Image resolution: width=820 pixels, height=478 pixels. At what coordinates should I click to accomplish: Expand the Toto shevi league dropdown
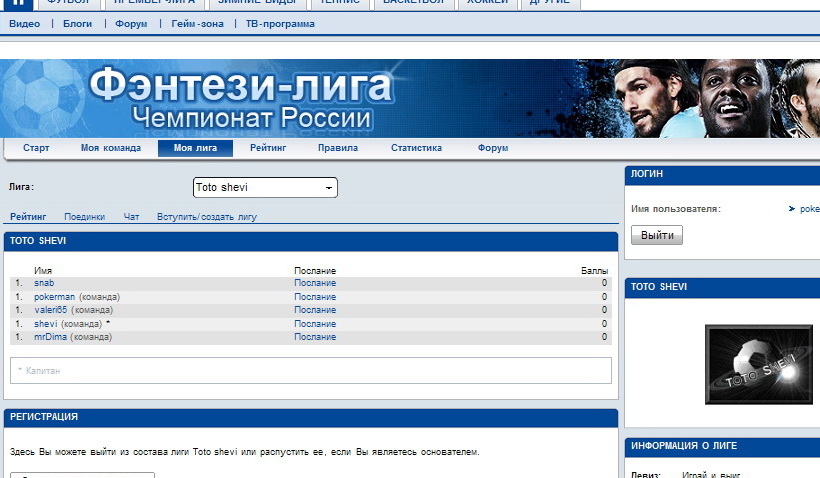pos(265,188)
